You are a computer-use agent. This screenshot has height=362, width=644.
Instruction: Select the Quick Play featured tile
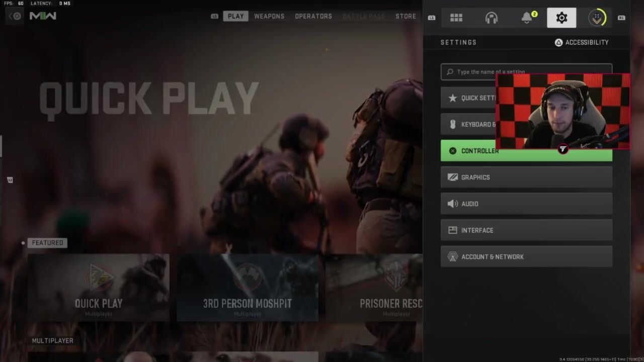99,288
